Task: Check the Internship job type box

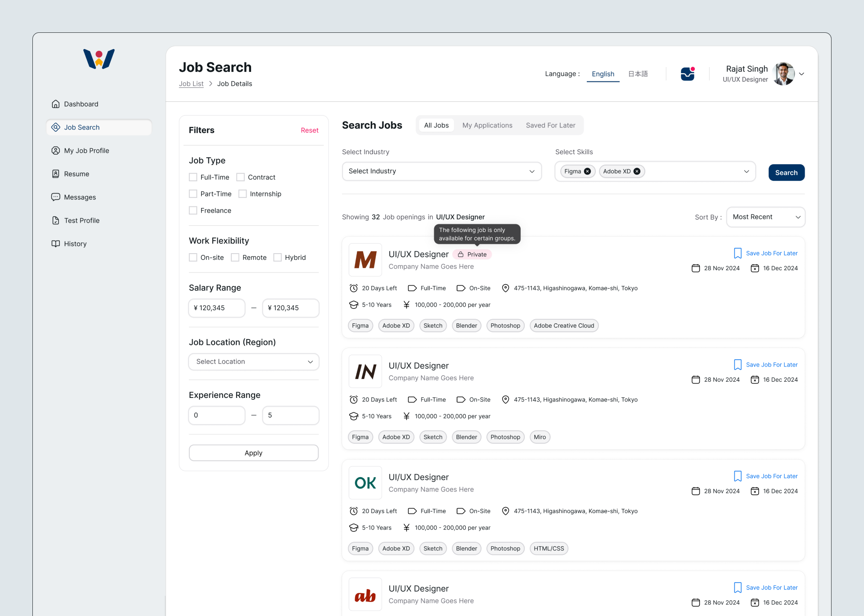Action: tap(243, 194)
